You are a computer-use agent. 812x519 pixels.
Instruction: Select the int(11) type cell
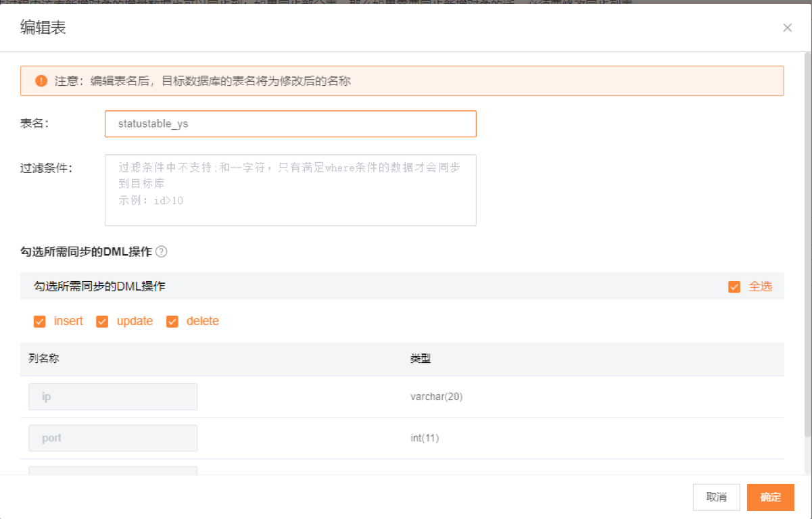pos(425,438)
